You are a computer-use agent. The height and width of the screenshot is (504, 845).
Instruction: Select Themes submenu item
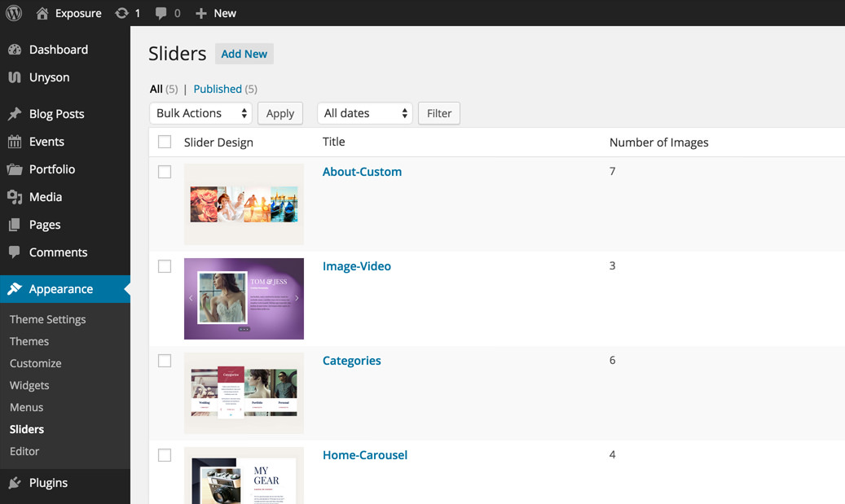29,341
